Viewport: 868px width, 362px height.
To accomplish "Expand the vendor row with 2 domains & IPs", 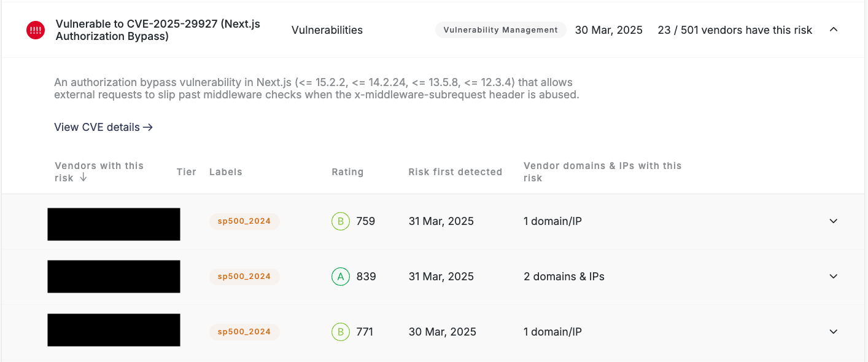I will tap(833, 276).
